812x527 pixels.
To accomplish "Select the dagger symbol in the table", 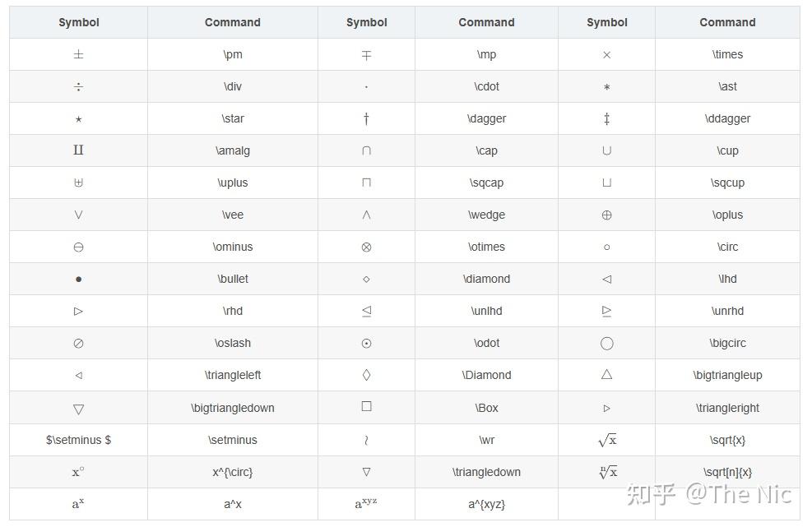I will [x=366, y=119].
